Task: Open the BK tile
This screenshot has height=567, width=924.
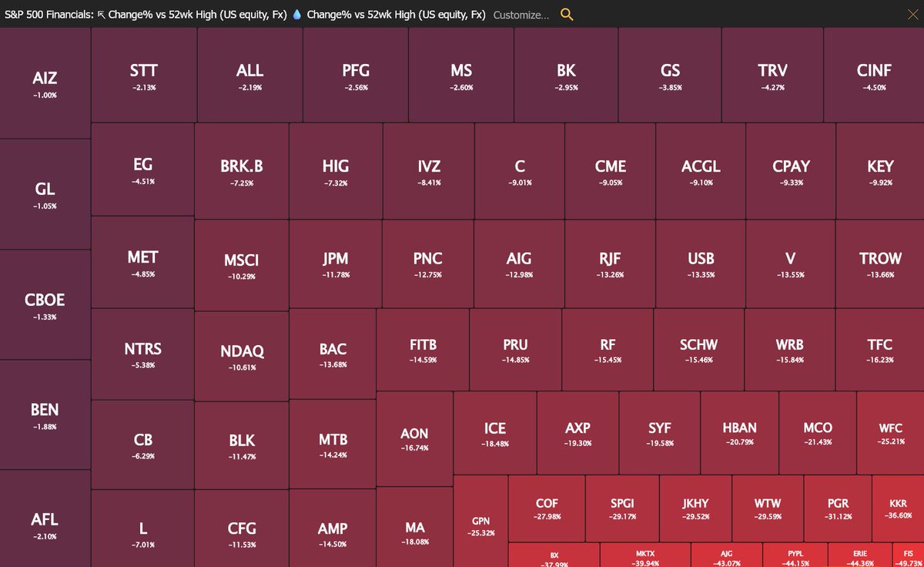Action: [x=566, y=76]
